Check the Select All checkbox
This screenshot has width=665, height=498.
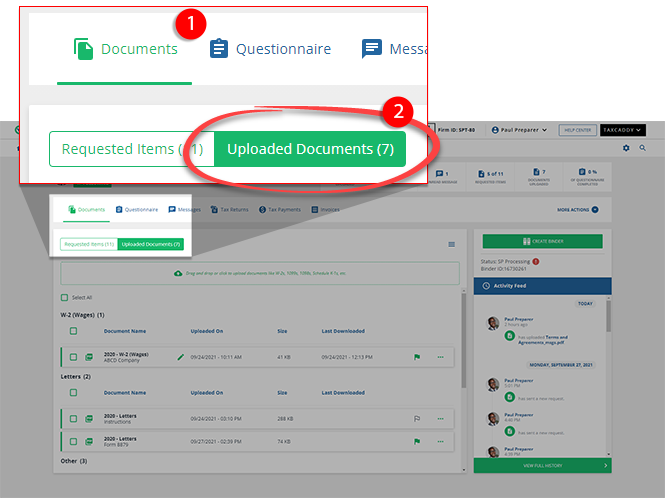(x=64, y=297)
